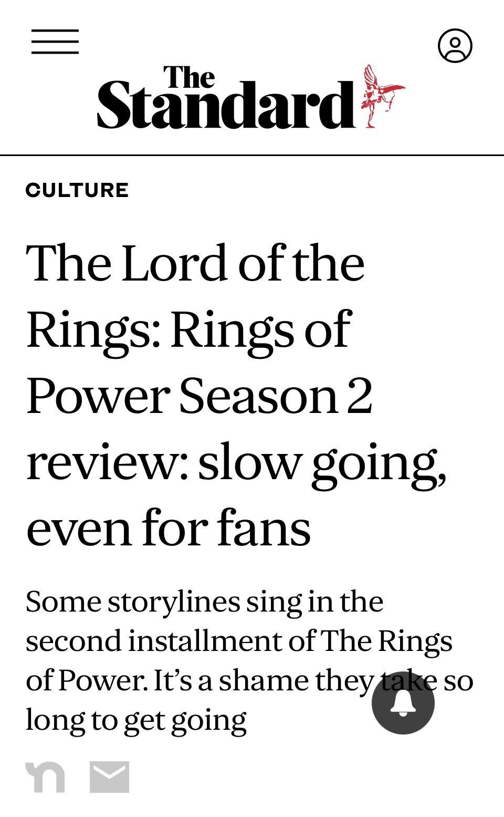Click the small word 'The' in the masthead
Image resolution: width=504 pixels, height=817 pixels.
(189, 77)
